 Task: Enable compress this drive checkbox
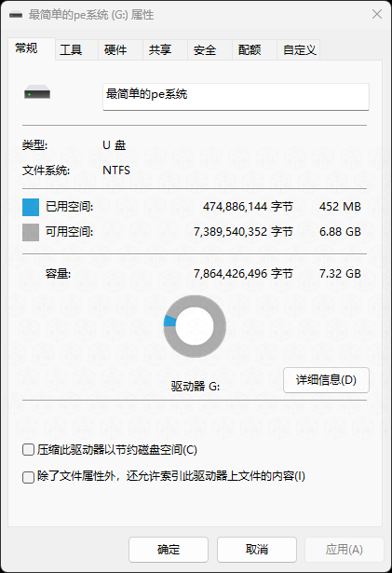coord(29,449)
